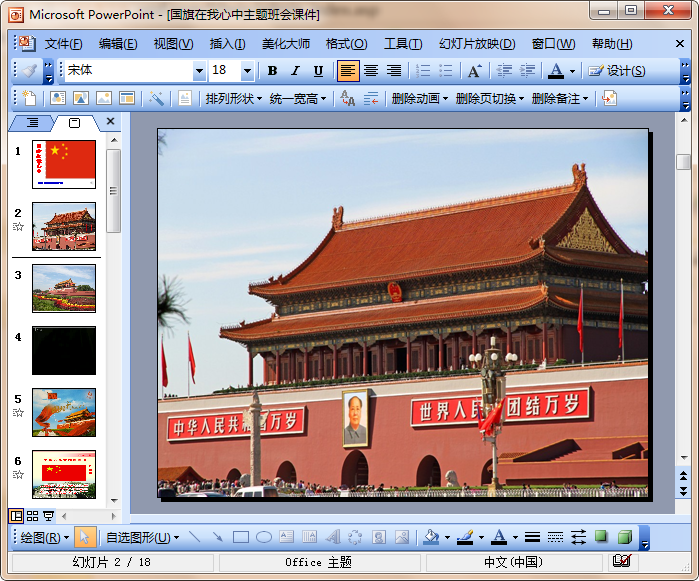Open the 幻灯片放映(D) menu

pos(477,44)
